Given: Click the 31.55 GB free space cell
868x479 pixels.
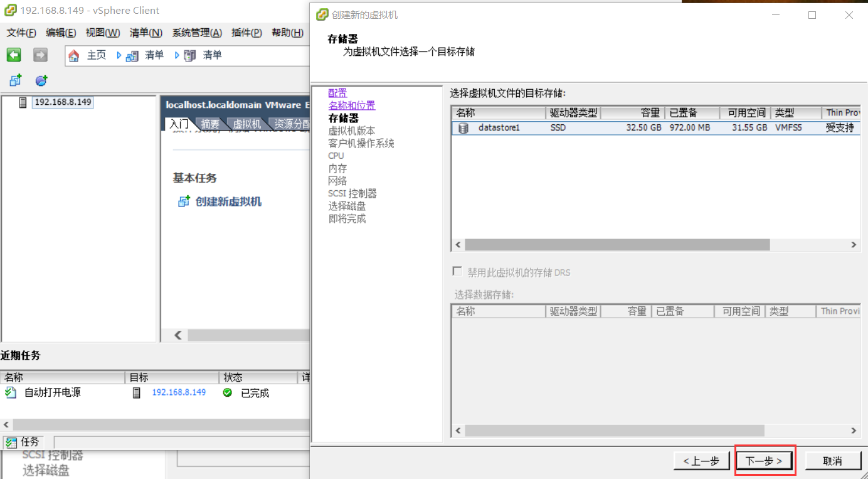Looking at the screenshot, I should point(749,128).
